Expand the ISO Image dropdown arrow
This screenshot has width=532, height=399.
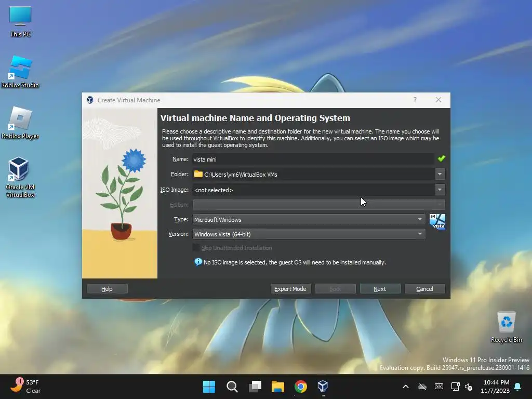click(440, 190)
